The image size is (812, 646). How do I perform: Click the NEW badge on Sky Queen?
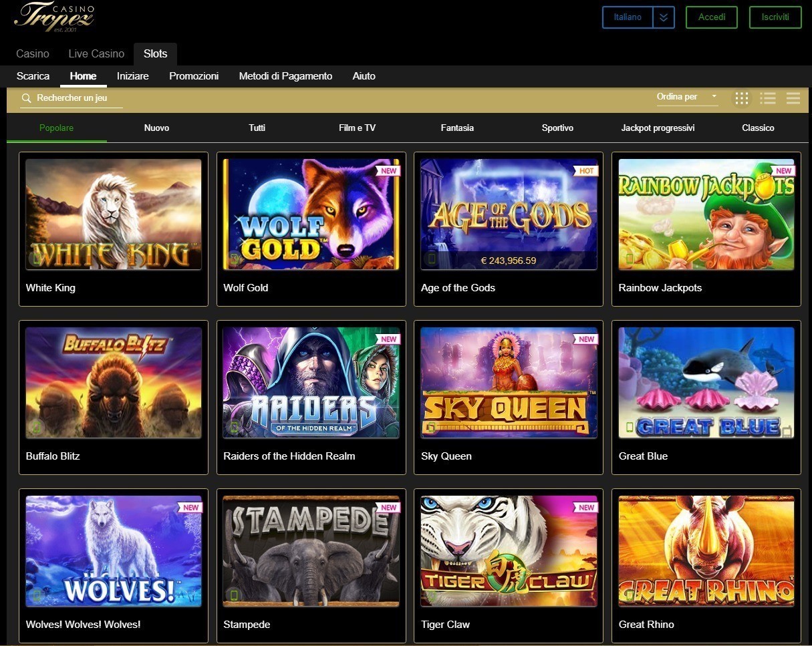tap(586, 339)
